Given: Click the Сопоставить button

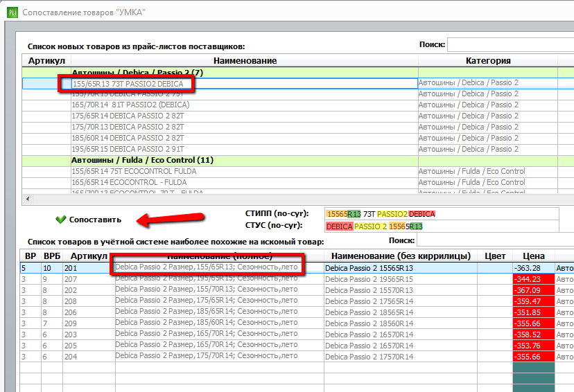Looking at the screenshot, I should click(x=88, y=220).
